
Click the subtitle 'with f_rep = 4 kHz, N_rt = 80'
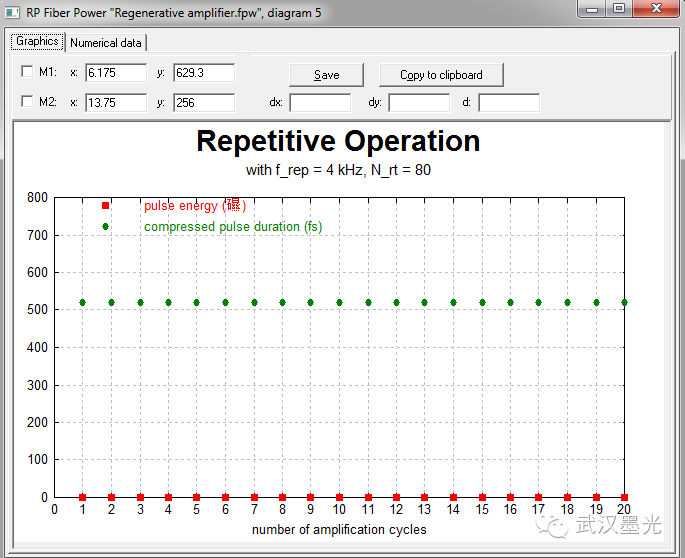pos(338,170)
